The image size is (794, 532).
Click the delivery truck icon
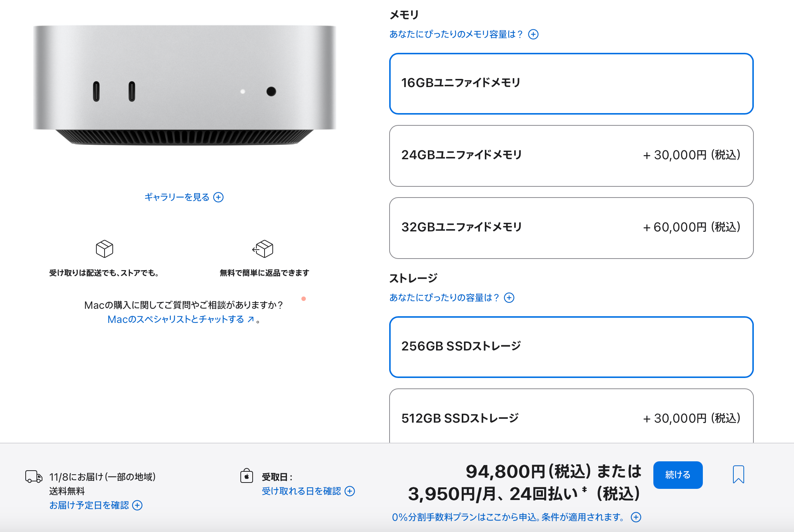click(x=33, y=477)
